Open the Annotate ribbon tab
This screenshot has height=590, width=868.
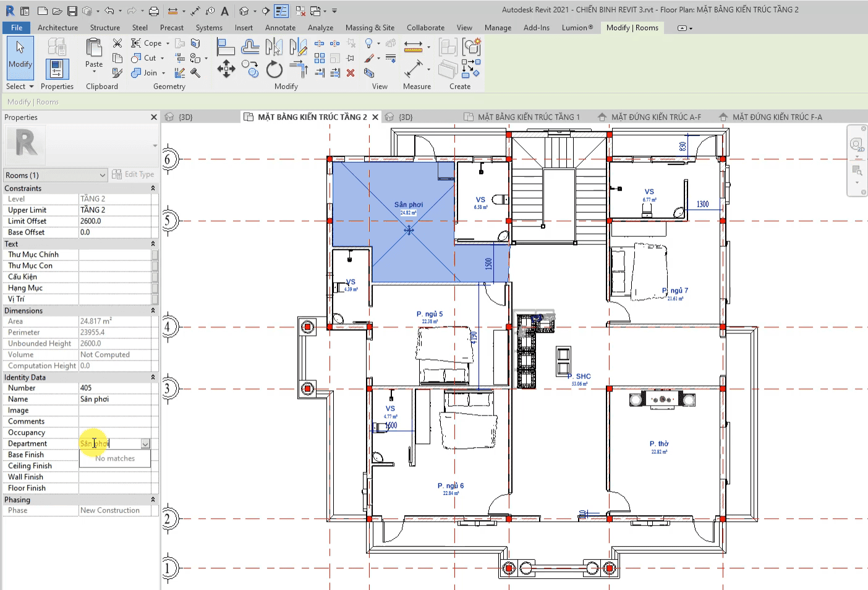[x=280, y=28]
